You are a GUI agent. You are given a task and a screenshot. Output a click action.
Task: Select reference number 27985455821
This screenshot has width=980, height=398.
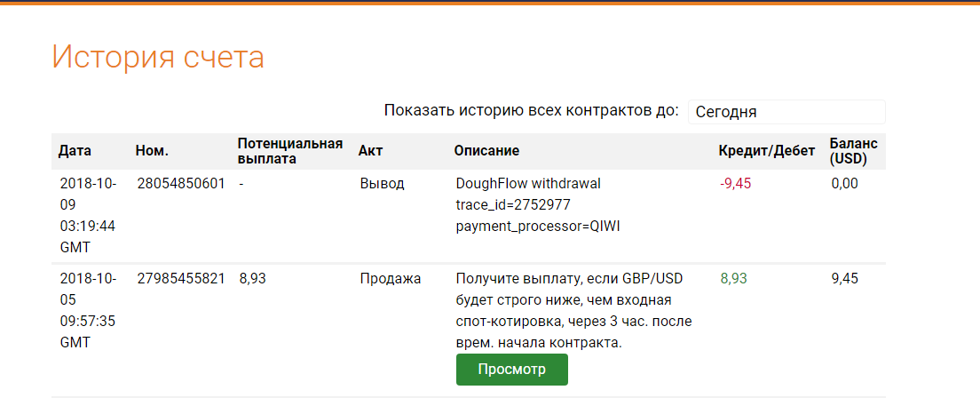[x=181, y=279]
